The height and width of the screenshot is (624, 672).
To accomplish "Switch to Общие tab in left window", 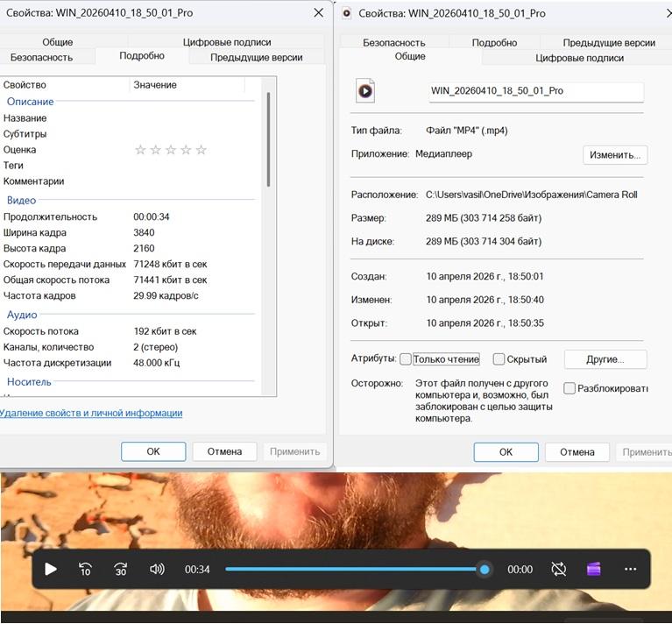I will [58, 42].
